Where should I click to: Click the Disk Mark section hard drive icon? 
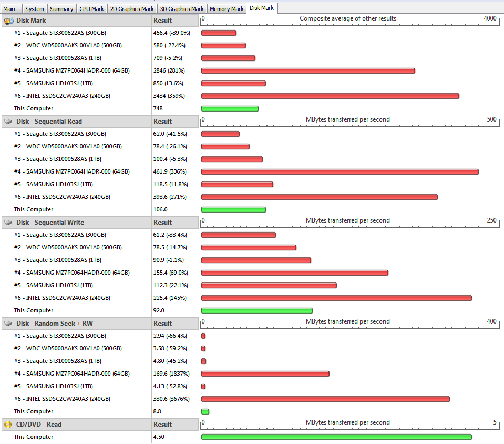[8, 21]
